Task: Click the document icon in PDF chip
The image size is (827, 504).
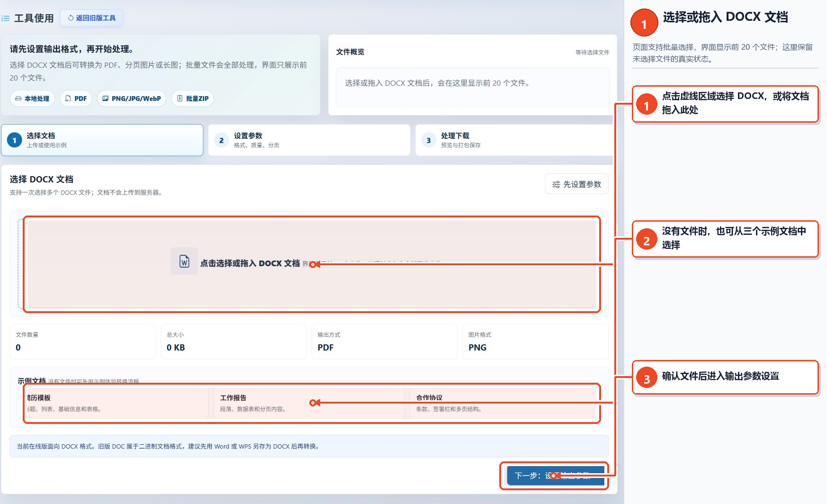Action: [x=68, y=99]
